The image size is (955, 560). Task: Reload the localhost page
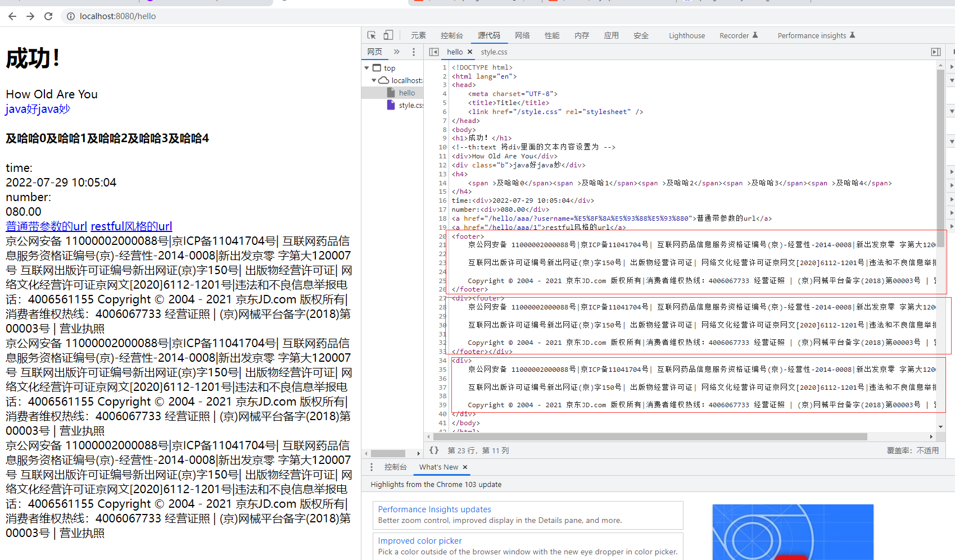tap(48, 16)
